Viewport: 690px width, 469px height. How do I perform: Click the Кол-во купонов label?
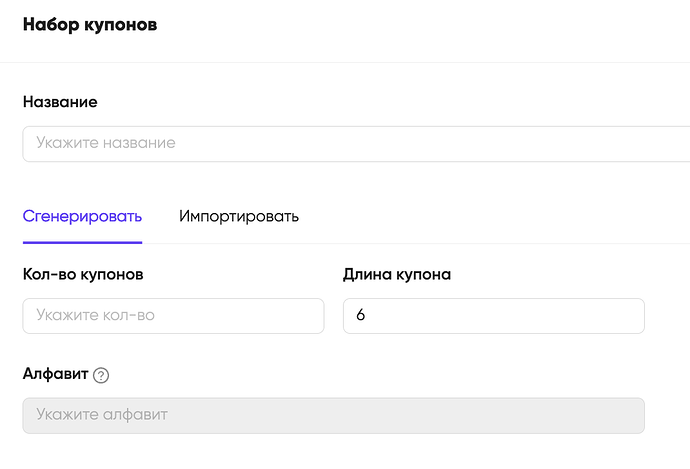tap(83, 274)
